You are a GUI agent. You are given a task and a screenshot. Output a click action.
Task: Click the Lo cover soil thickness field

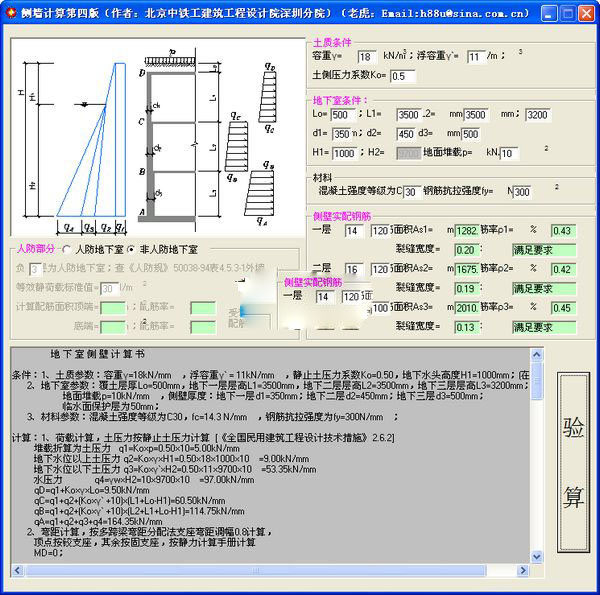tap(340, 115)
